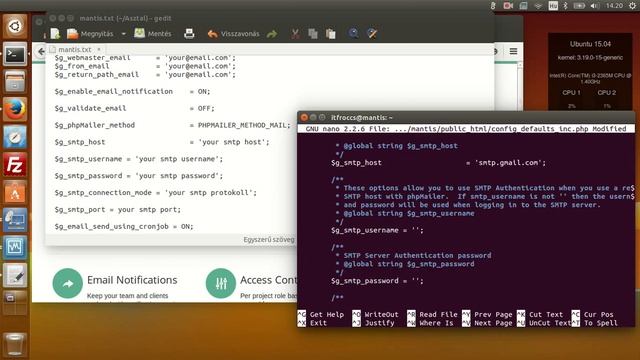Save the file with Mentés
Image resolution: width=640 pixels, height=360 pixels.
[x=153, y=34]
